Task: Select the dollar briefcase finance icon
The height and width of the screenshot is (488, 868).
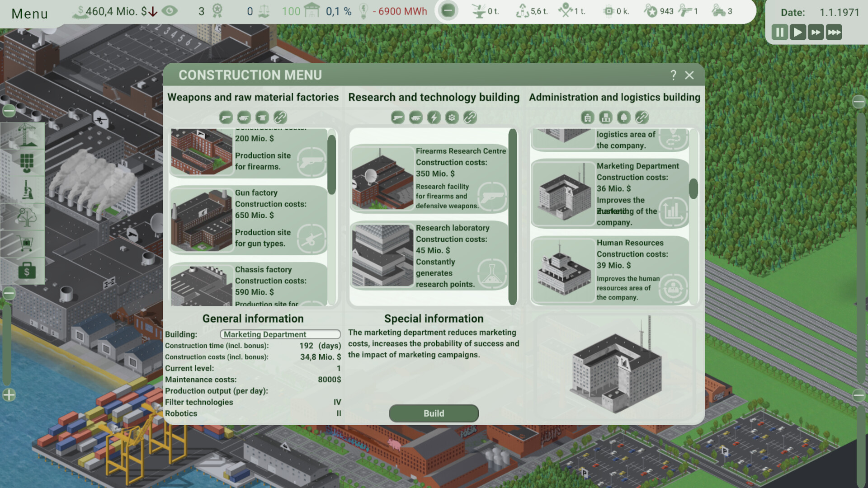Action: (x=26, y=271)
